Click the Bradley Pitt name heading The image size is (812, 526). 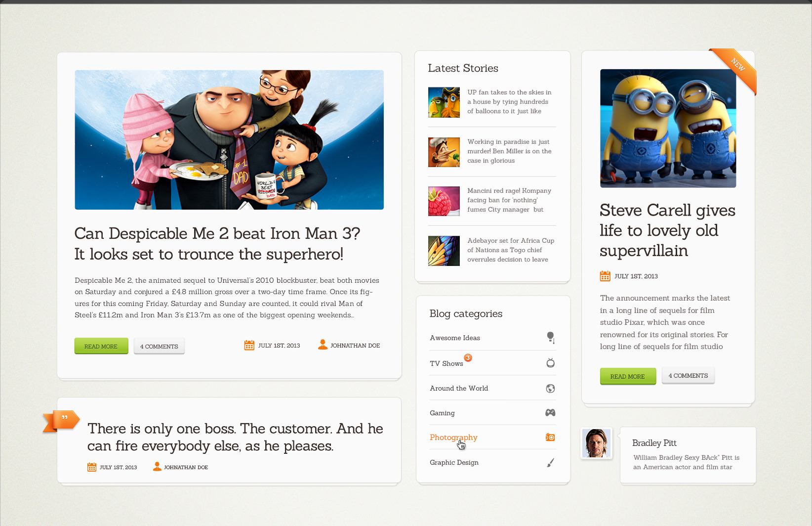[654, 443]
